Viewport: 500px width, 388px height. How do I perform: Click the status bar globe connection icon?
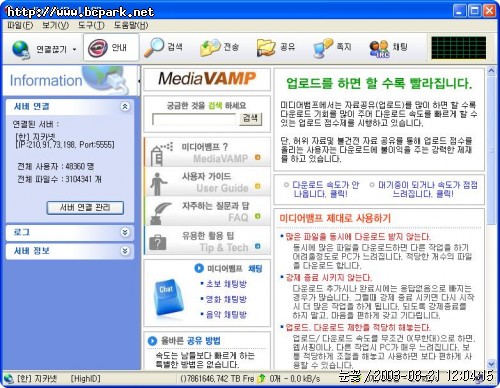pyautogui.click(x=8, y=379)
